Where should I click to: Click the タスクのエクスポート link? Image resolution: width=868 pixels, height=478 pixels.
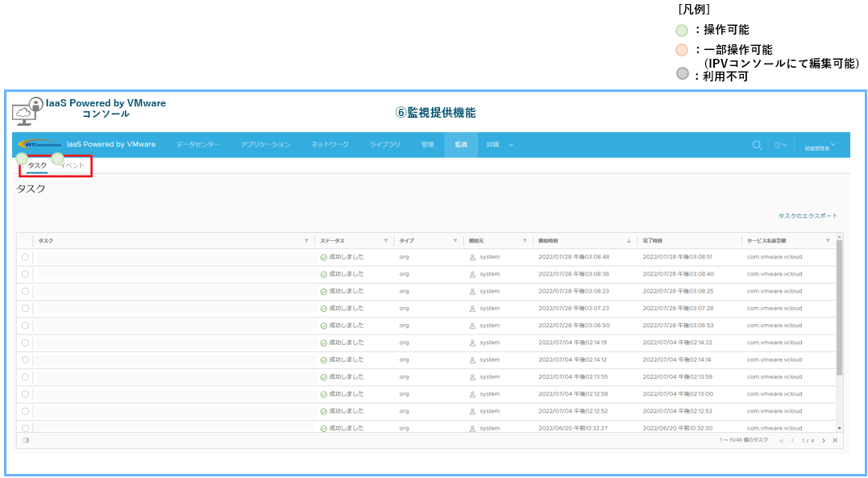808,216
